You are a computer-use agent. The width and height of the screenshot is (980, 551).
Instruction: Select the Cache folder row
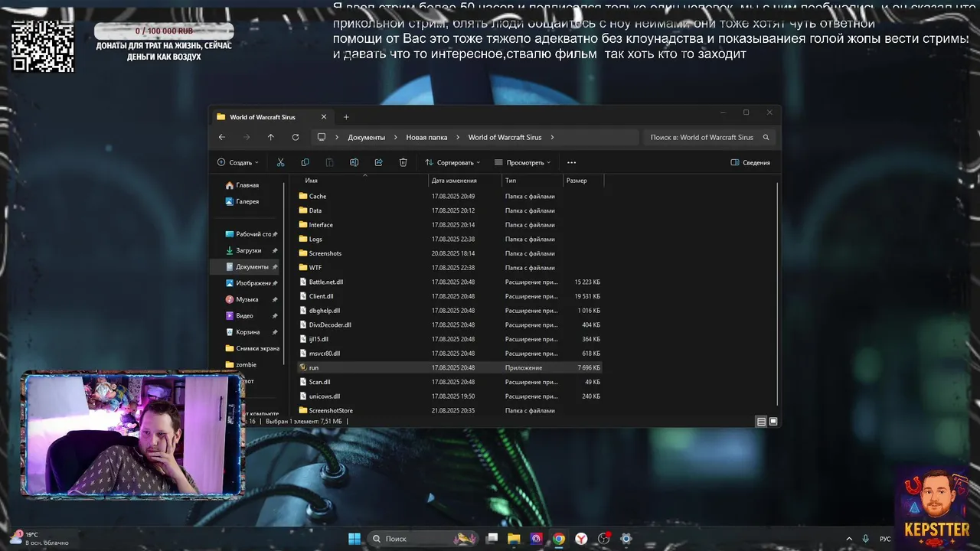(449, 196)
